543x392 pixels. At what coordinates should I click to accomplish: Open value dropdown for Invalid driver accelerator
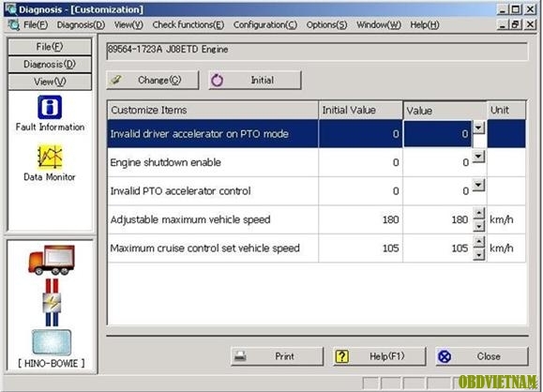coord(478,128)
